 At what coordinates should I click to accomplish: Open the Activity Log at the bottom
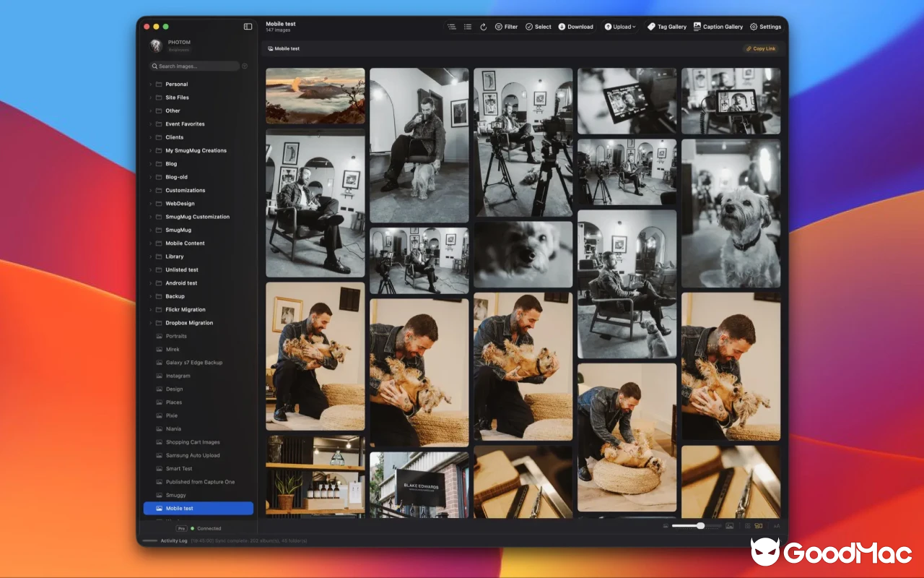pos(173,540)
